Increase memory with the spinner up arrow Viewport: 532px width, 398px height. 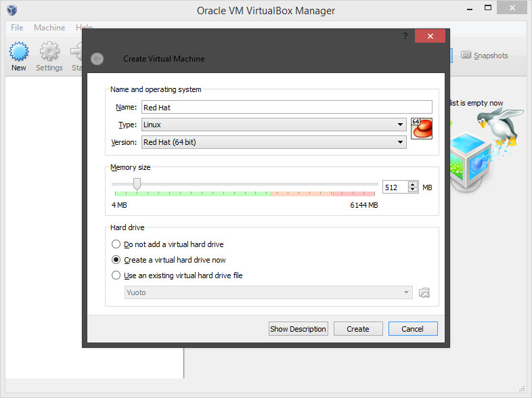pyautogui.click(x=413, y=184)
